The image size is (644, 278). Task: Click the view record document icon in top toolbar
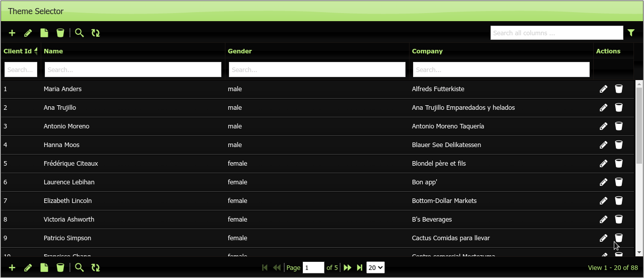point(44,33)
